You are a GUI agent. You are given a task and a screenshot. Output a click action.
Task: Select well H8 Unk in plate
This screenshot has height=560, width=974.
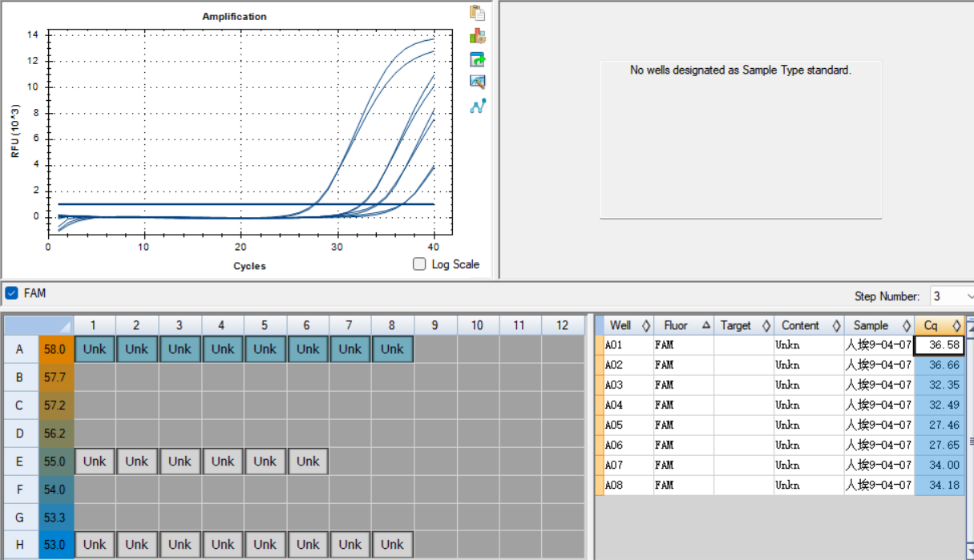393,545
